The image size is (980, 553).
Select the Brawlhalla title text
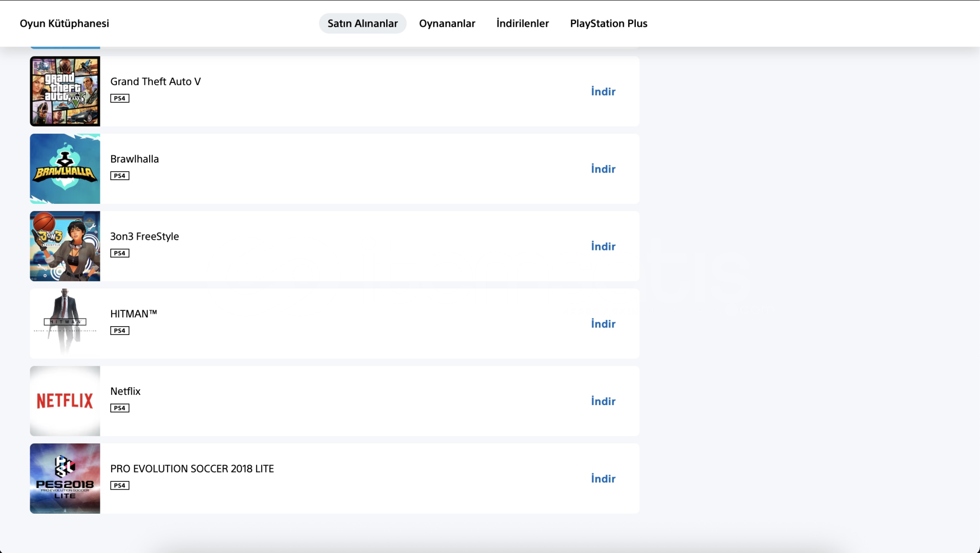coord(134,159)
